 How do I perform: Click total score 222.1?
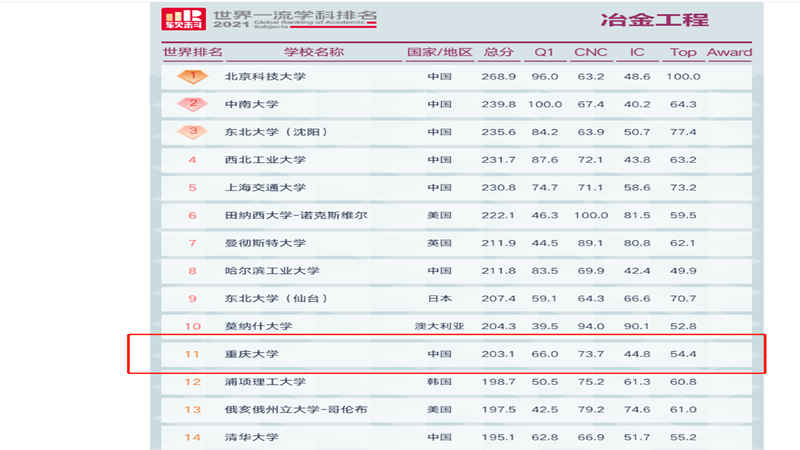498,215
